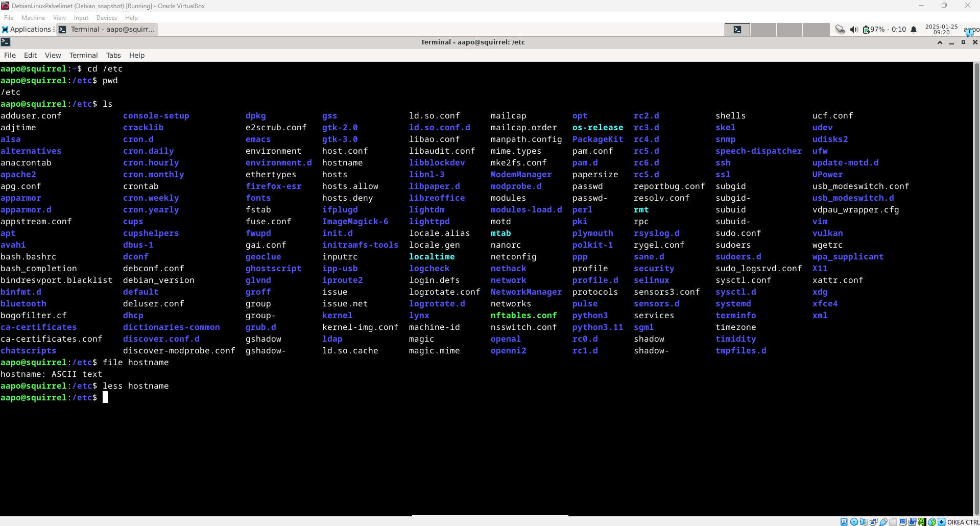
Task: Click the VirtualBox audio status icon
Action: tap(864, 522)
